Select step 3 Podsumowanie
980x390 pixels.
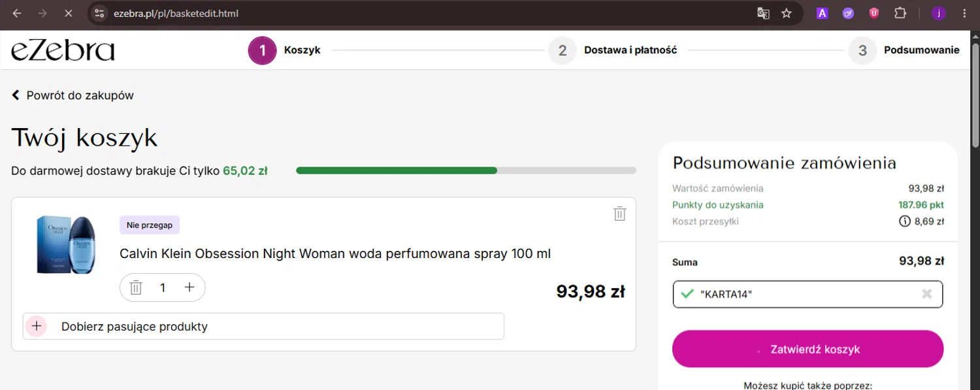tap(904, 50)
